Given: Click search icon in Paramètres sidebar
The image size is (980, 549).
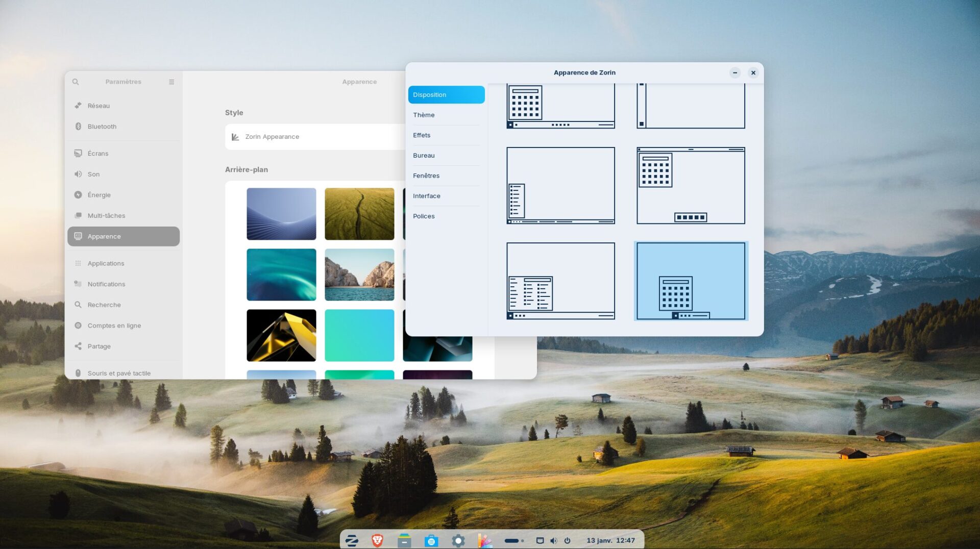Looking at the screenshot, I should tap(76, 82).
